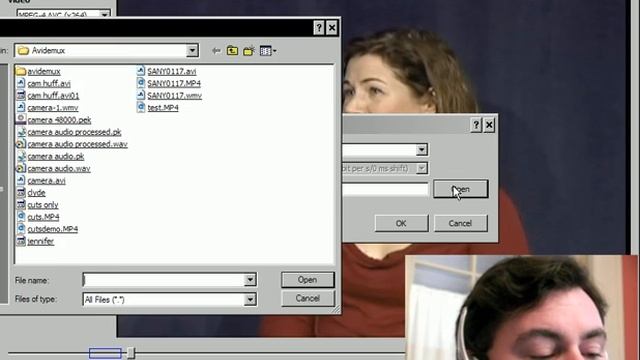640x360 pixels.
Task: Select camera.avi file
Action: click(x=47, y=180)
